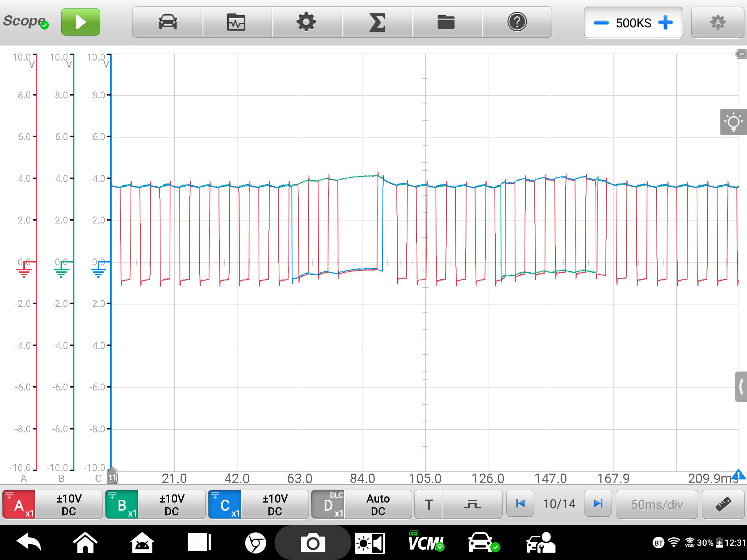The image size is (747, 560).
Task: Select the t1 time cursor marker
Action: (x=112, y=477)
